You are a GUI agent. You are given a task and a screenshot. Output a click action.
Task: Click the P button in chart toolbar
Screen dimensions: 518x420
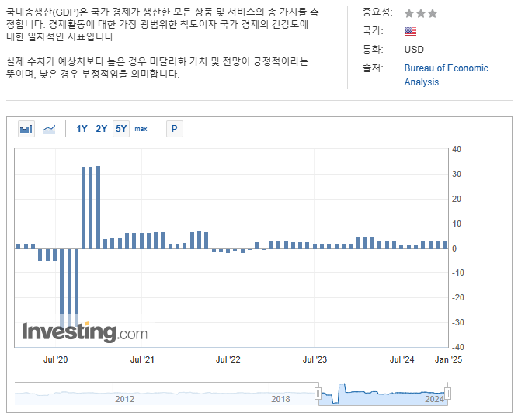[175, 129]
